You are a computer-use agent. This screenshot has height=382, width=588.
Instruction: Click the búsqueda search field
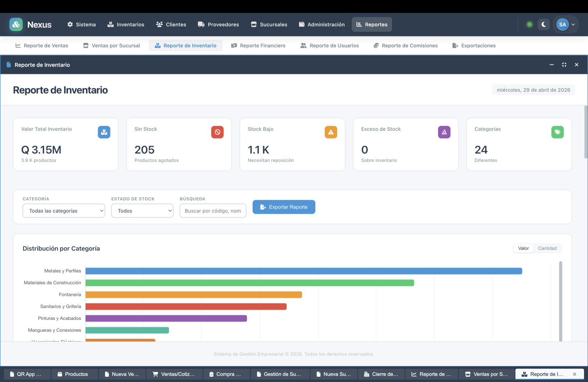coord(213,211)
